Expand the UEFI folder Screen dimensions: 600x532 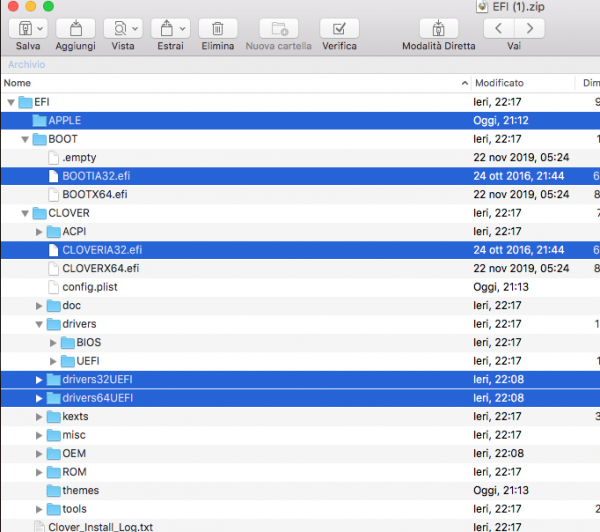coord(53,361)
